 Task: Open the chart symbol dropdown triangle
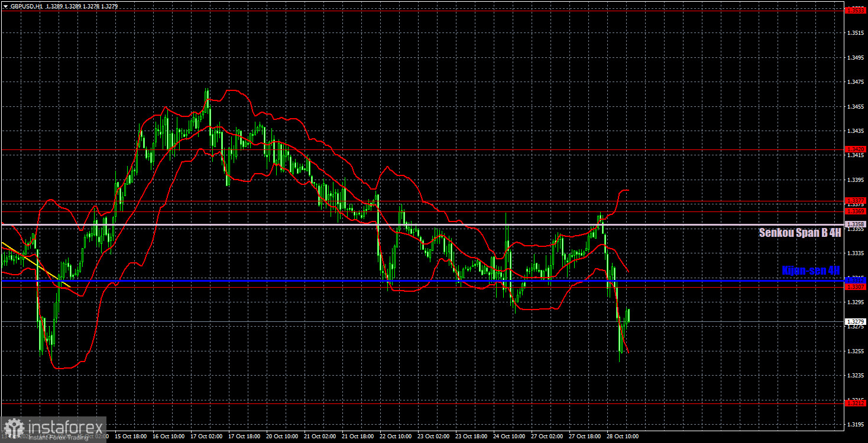point(5,5)
